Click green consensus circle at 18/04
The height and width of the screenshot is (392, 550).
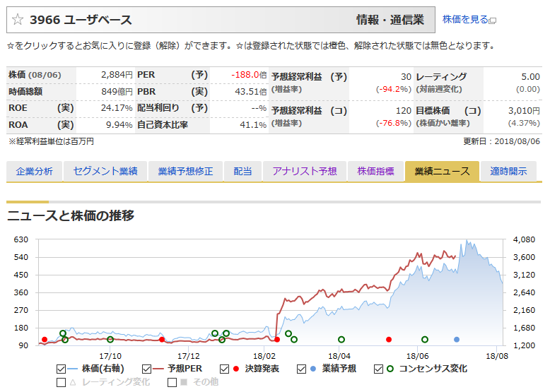[341, 340]
